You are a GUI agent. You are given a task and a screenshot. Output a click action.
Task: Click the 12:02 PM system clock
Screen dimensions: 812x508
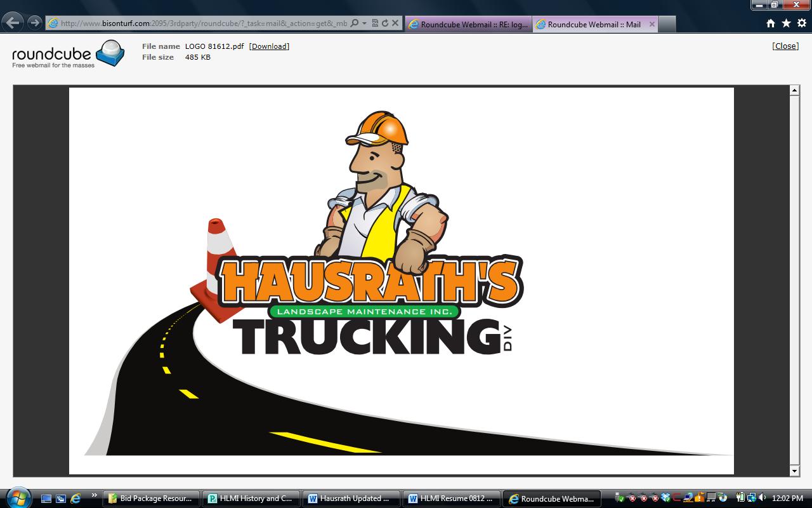coord(787,498)
